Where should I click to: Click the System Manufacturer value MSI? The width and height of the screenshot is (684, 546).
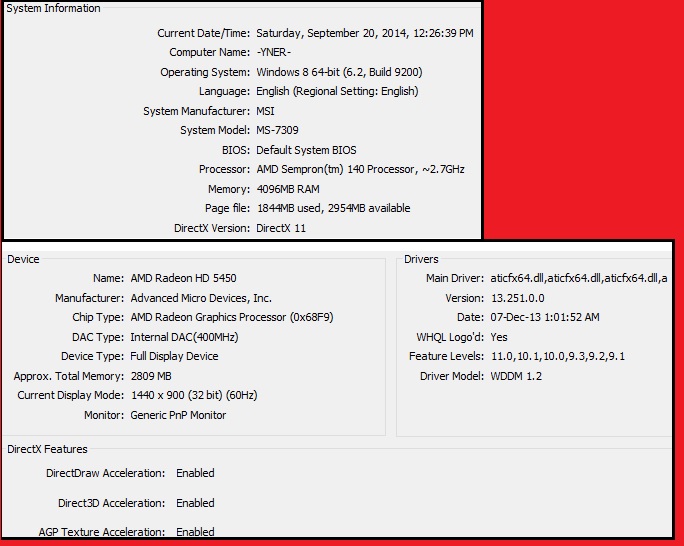tap(265, 111)
